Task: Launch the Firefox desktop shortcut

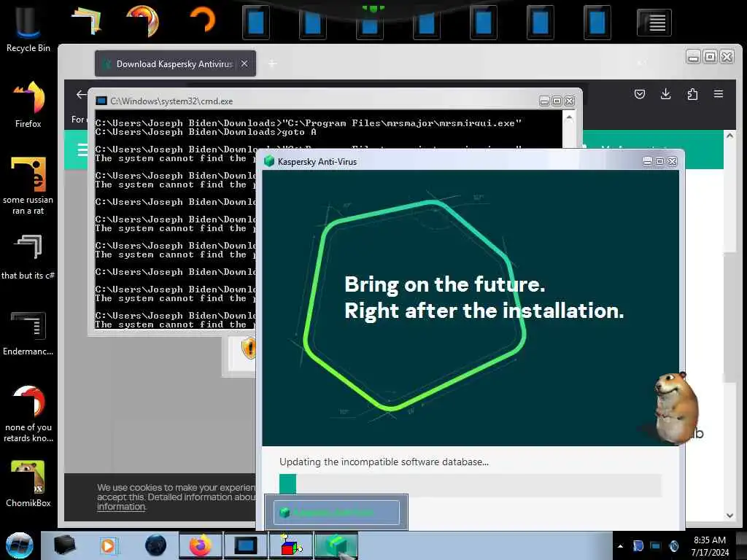Action: [28, 105]
